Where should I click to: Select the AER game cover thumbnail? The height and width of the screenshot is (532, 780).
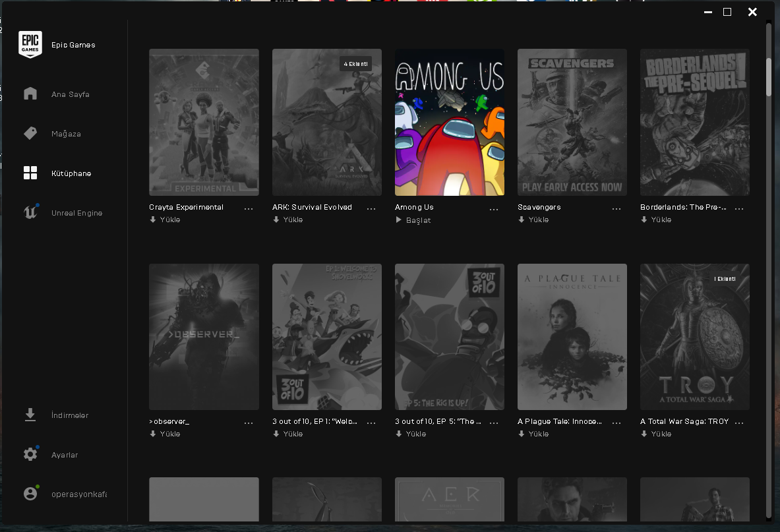pos(450,500)
